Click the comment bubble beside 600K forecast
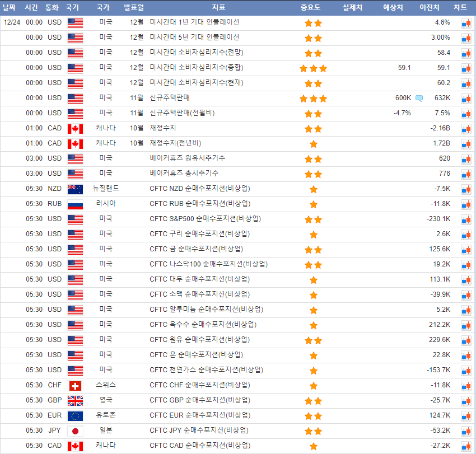 point(419,99)
